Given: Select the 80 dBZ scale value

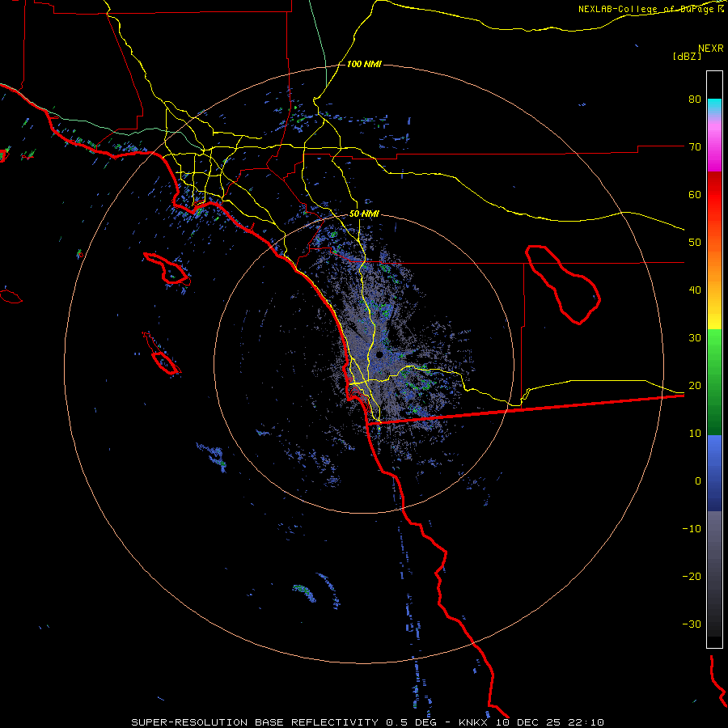Looking at the screenshot, I should click(x=695, y=99).
